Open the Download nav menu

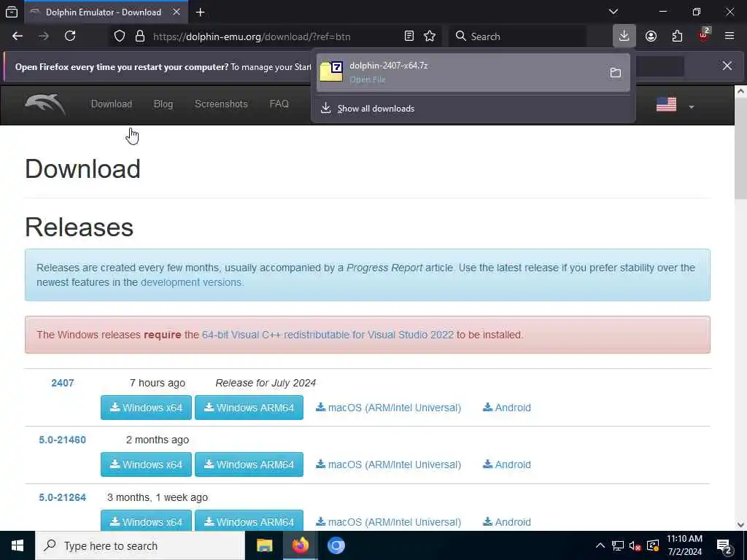tap(112, 104)
